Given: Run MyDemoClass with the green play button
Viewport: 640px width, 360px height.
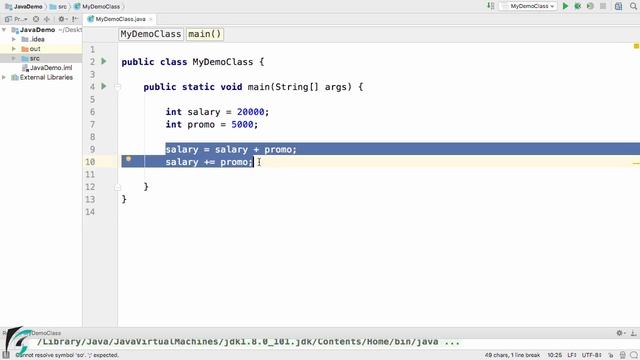Looking at the screenshot, I should pyautogui.click(x=565, y=6).
